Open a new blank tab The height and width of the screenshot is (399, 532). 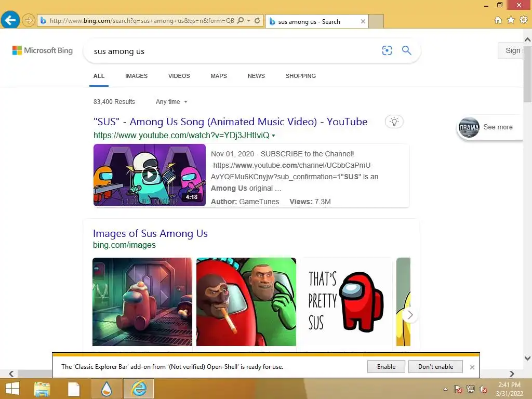coord(376,21)
